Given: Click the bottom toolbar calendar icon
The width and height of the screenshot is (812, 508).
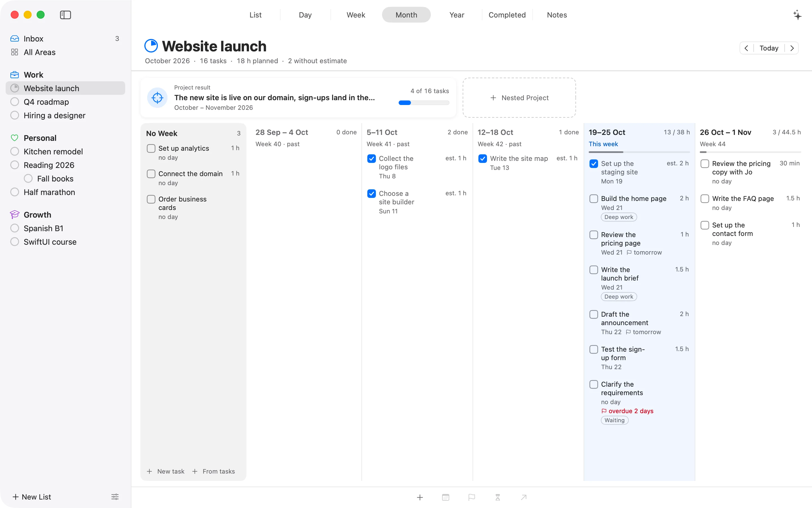Looking at the screenshot, I should (x=445, y=497).
